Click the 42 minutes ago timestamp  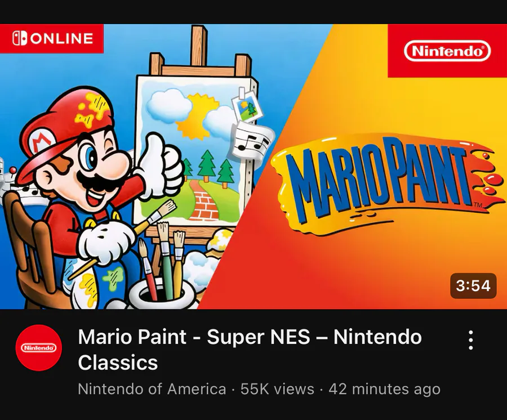[x=384, y=389]
